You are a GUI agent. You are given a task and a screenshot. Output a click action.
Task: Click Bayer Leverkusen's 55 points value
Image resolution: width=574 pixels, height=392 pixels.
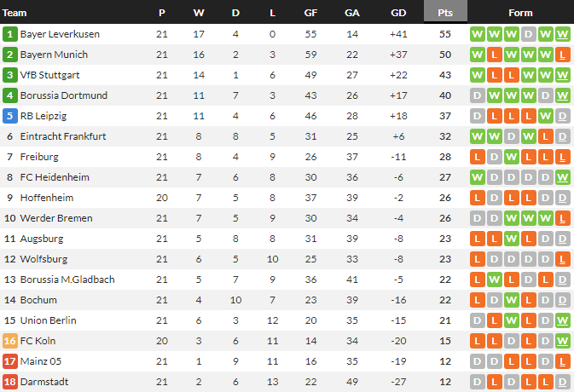tap(445, 34)
